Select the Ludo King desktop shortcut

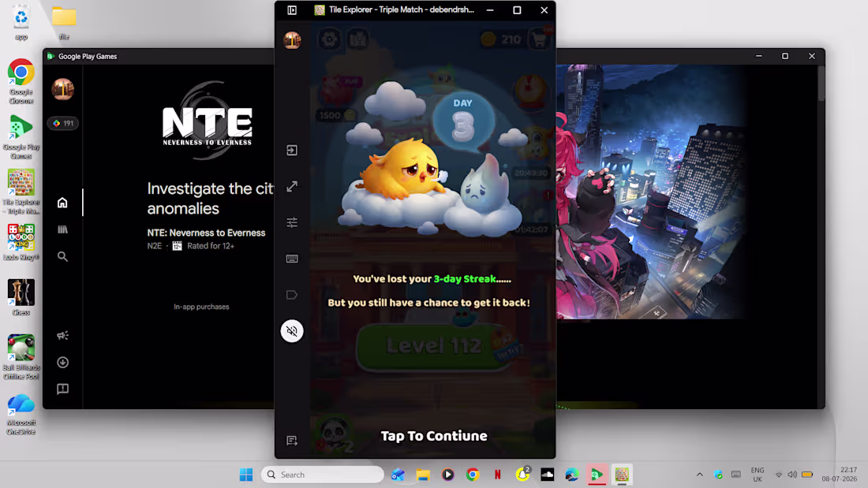coord(21,242)
